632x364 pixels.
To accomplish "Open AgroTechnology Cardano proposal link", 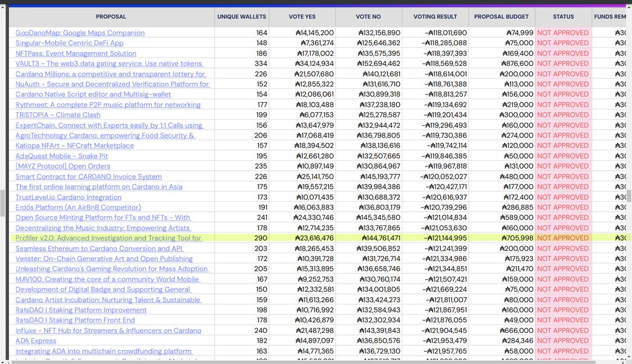I will pyautogui.click(x=105, y=135).
